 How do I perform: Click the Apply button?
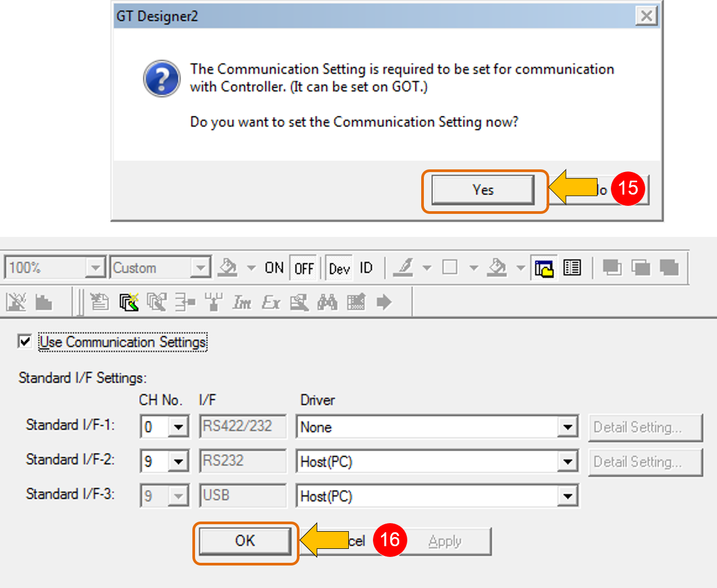pyautogui.click(x=445, y=541)
